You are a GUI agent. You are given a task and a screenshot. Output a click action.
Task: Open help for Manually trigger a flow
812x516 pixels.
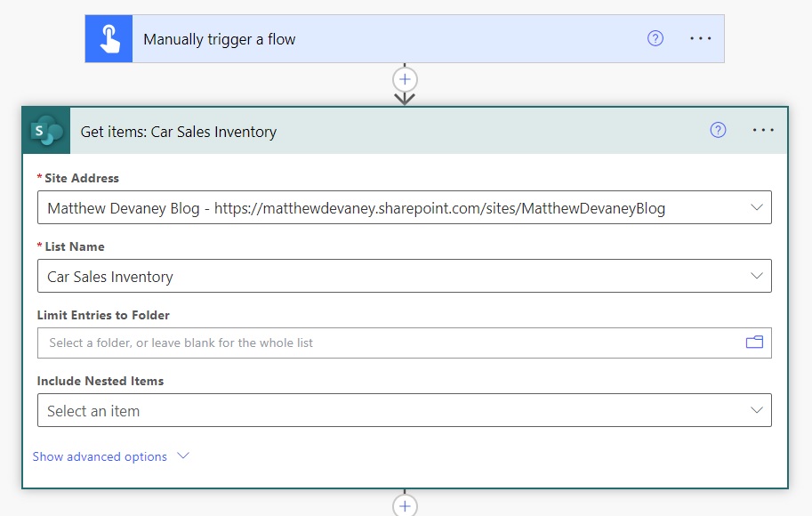pos(655,38)
